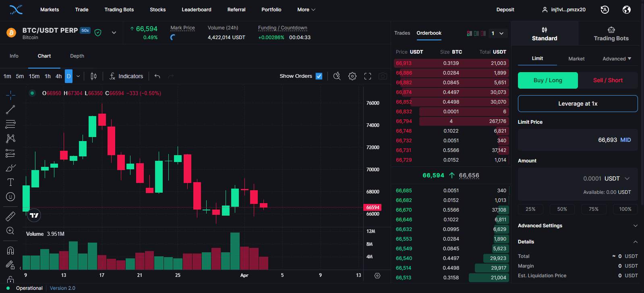Screen dimensions: 644x293
Task: Open the Trades tab
Action: (x=402, y=33)
